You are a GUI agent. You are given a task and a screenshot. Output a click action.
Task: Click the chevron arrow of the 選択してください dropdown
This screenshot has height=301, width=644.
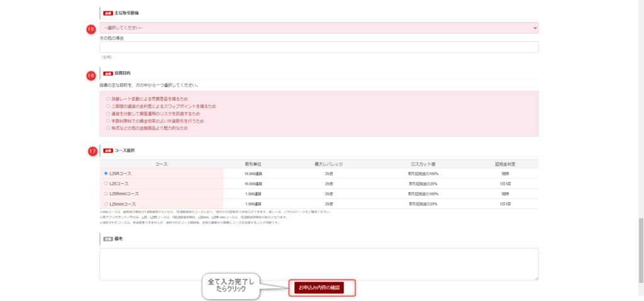point(535,28)
